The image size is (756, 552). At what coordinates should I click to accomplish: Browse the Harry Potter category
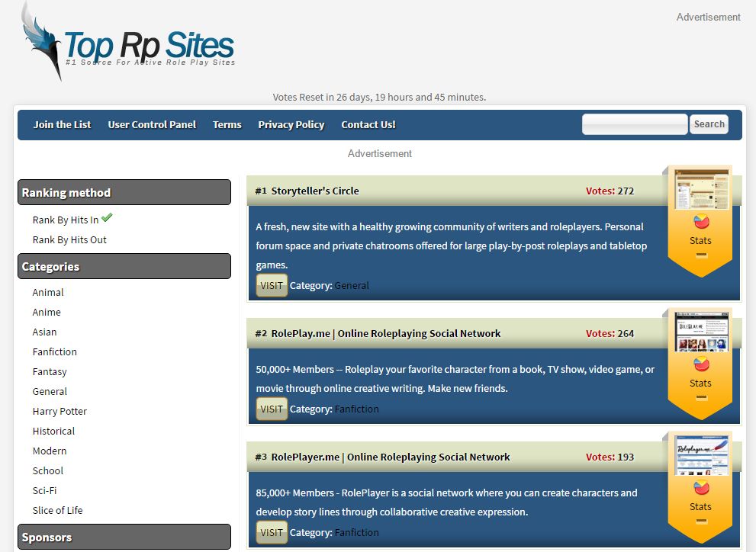(60, 411)
